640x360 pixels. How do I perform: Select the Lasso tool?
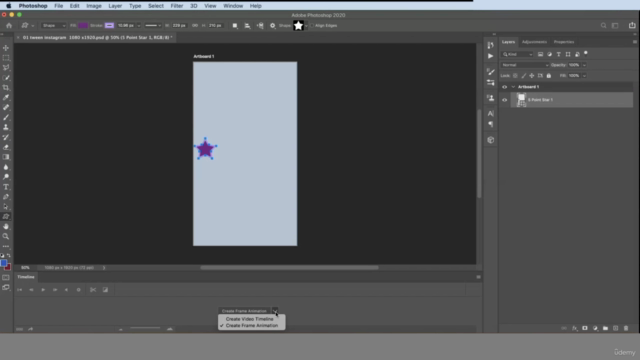coord(6,67)
